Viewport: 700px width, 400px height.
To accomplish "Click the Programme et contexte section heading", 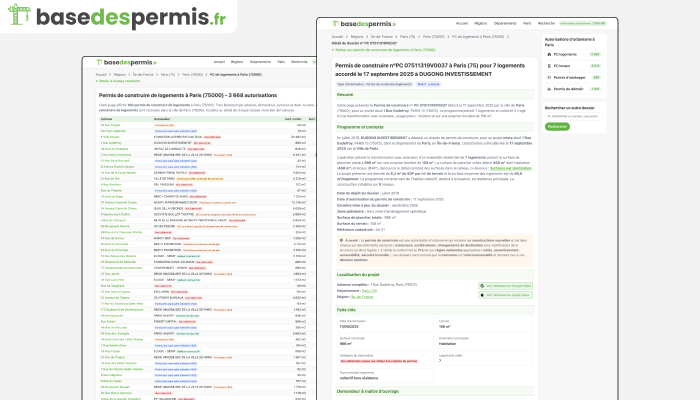I will point(360,127).
